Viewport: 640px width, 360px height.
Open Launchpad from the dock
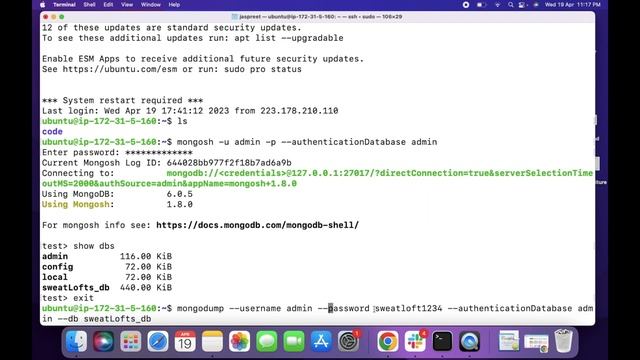[131, 341]
